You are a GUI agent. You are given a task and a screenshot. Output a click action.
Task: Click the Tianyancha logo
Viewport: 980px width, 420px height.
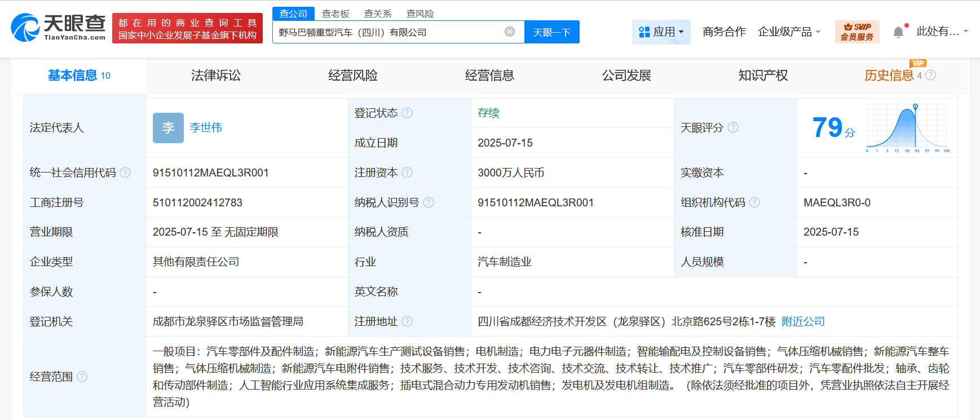click(x=59, y=28)
